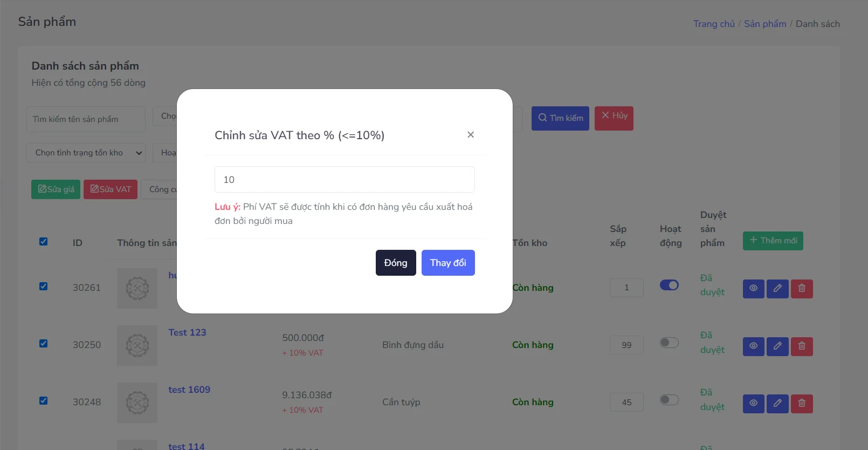Click Thêm mới add product button
The width and height of the screenshot is (868, 450).
(773, 241)
